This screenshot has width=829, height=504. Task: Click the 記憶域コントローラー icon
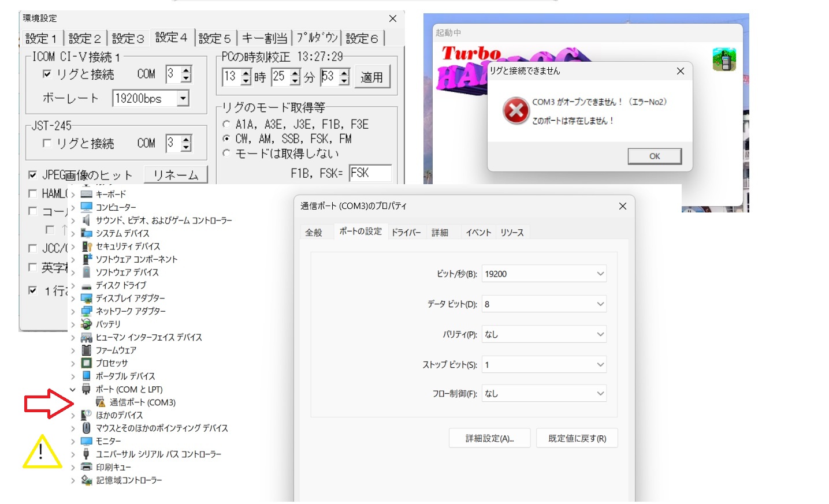coord(87,480)
